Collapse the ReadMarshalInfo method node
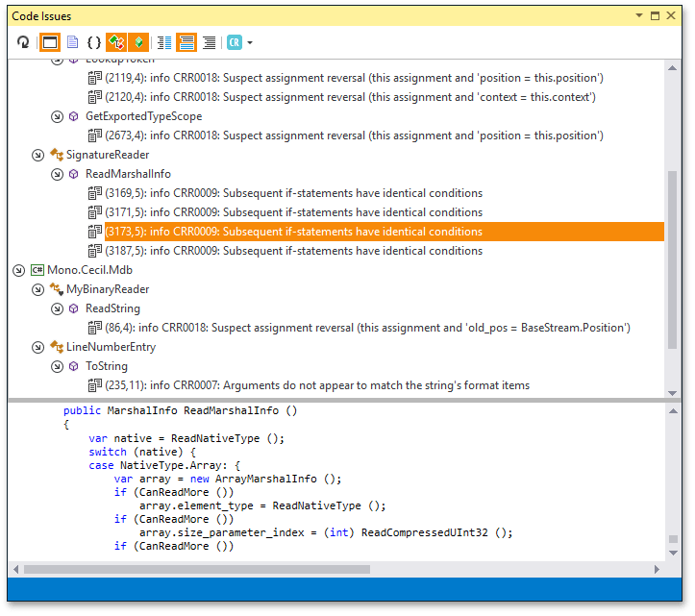 pos(57,174)
